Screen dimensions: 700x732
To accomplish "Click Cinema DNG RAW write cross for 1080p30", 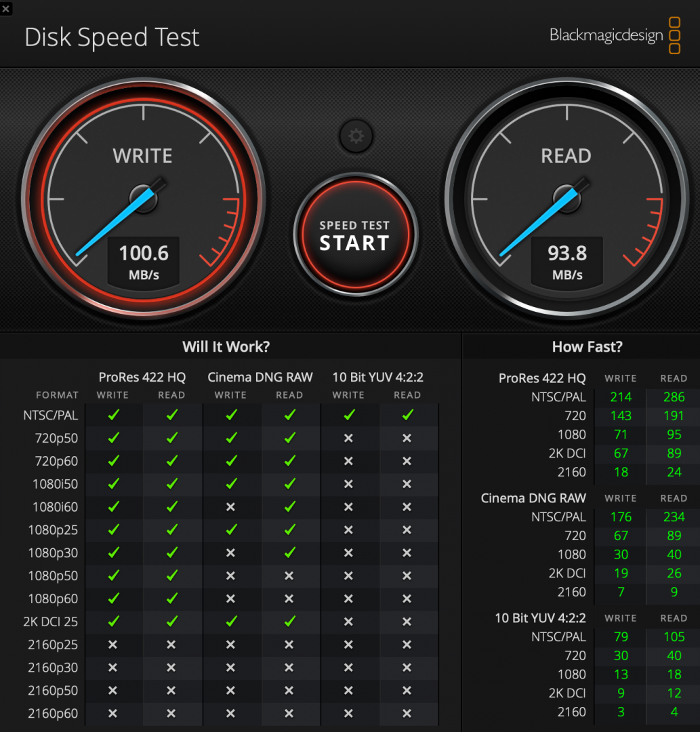I will [x=230, y=553].
